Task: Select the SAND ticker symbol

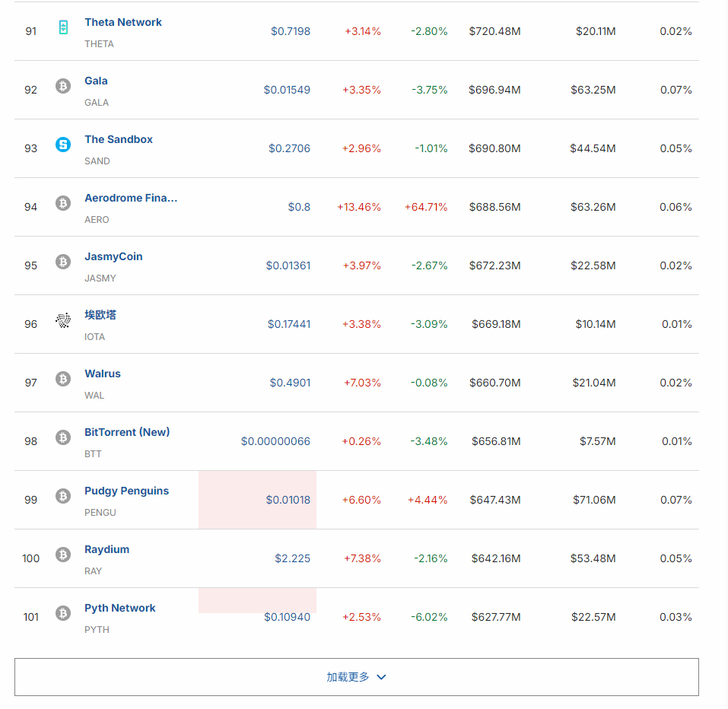Action: pos(97,161)
